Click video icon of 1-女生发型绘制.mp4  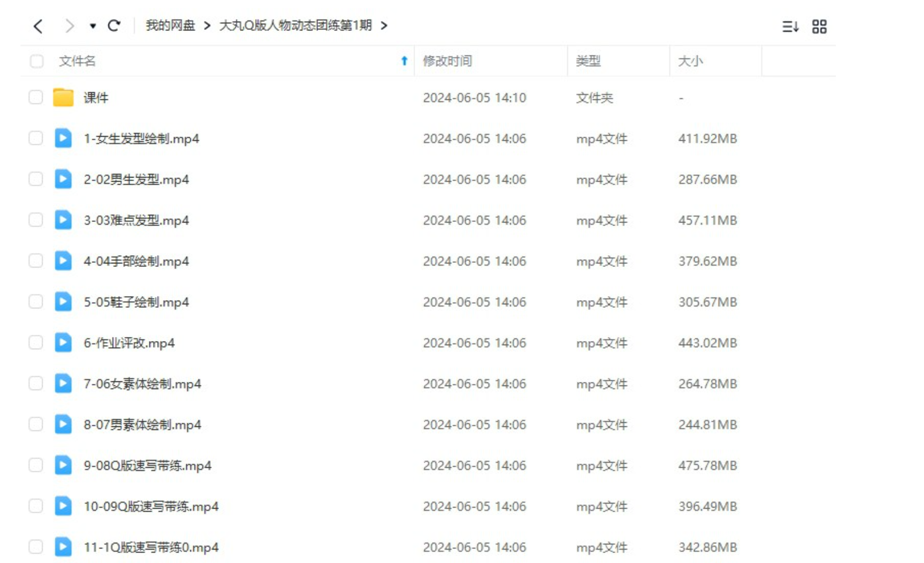[63, 138]
